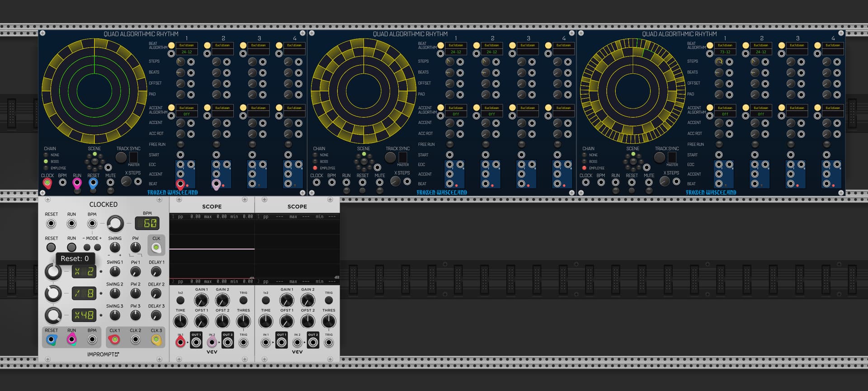868x391 pixels.
Task: Click the OUT 1 jack on the right Scope
Action: coord(281,342)
